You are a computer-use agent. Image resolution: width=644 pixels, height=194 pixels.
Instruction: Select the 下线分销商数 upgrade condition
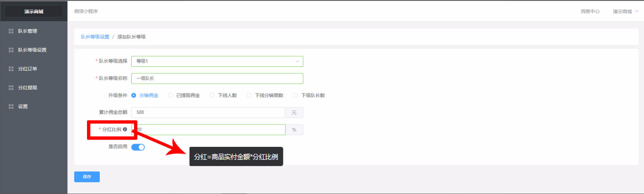265,95
